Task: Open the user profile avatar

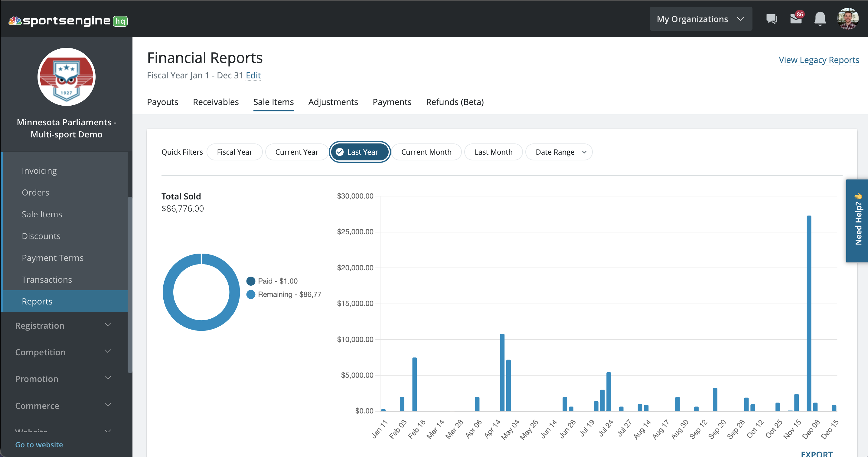Action: tap(847, 19)
